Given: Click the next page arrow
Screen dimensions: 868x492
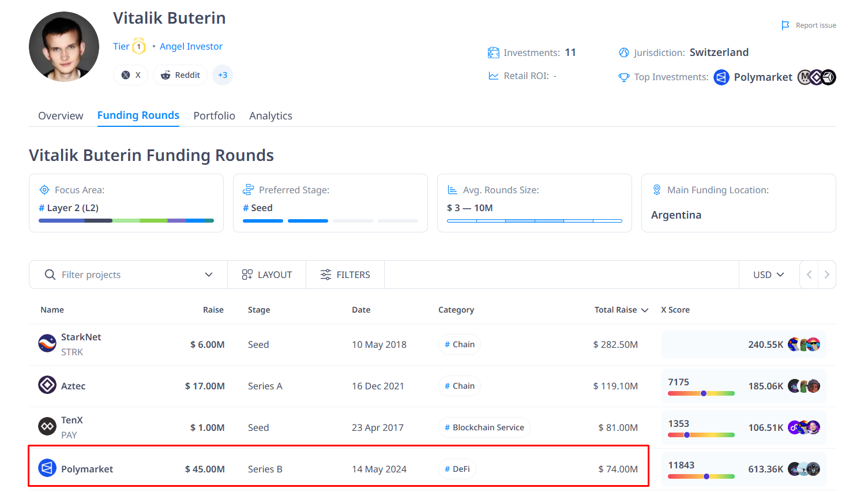Looking at the screenshot, I should pos(827,275).
